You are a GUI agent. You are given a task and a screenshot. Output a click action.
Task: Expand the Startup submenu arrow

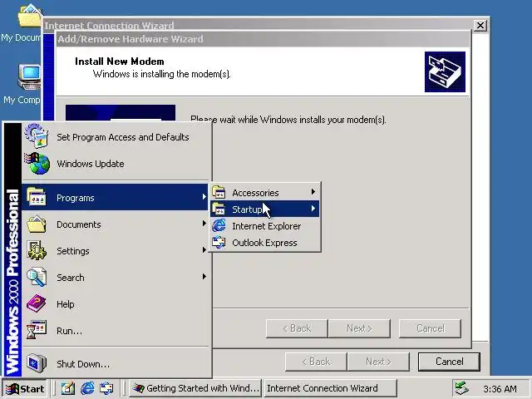click(313, 209)
